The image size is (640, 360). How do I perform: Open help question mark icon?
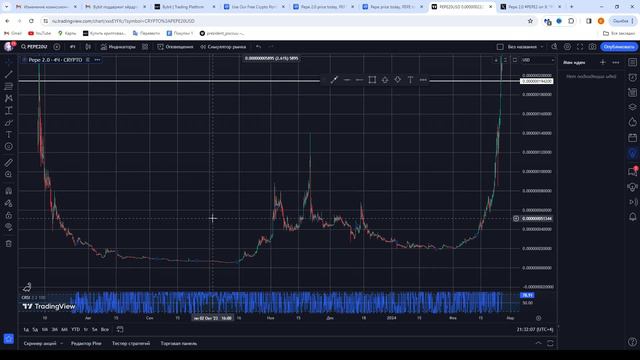click(632, 342)
